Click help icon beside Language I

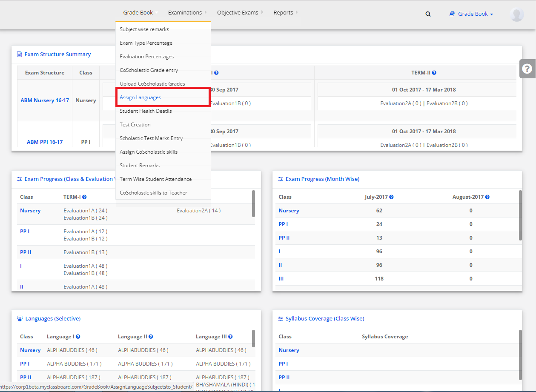[x=78, y=337]
